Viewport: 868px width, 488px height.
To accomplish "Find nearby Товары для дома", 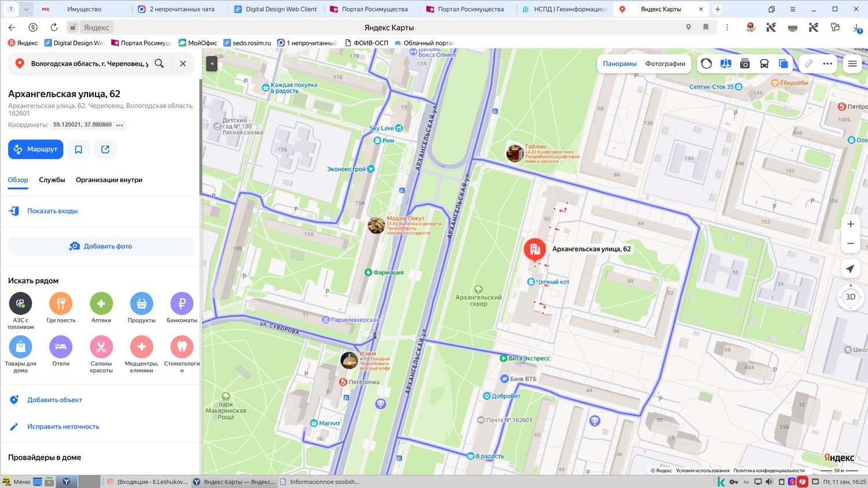I will click(20, 354).
